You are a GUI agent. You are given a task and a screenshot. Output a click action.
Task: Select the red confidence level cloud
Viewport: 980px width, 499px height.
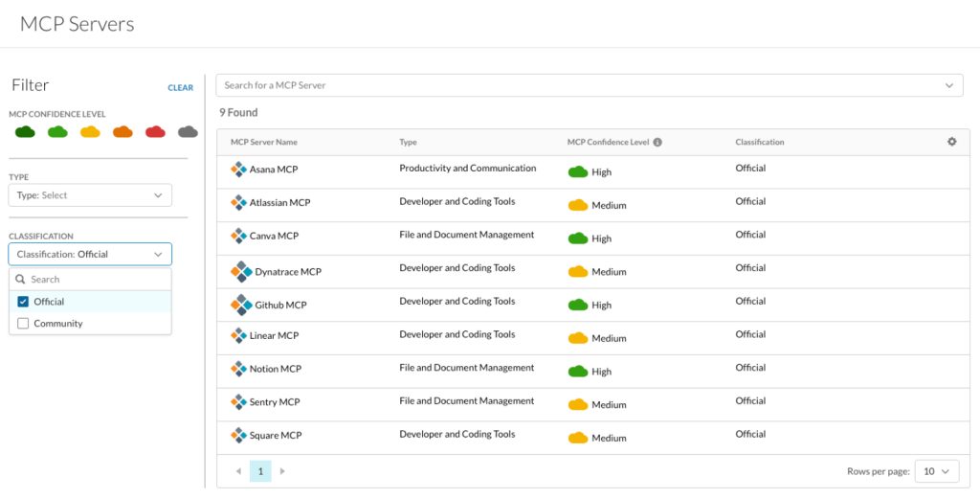pos(155,132)
